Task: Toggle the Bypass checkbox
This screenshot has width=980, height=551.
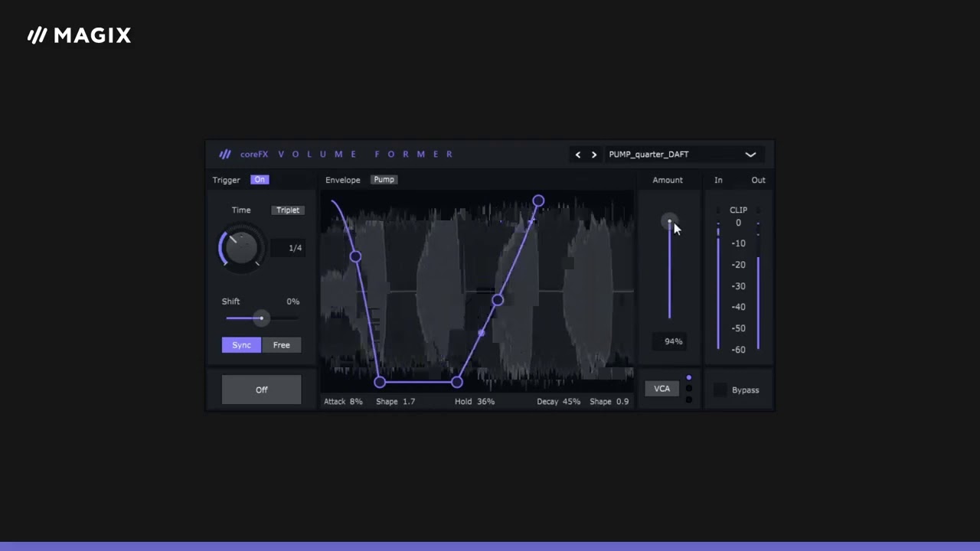Action: click(720, 390)
